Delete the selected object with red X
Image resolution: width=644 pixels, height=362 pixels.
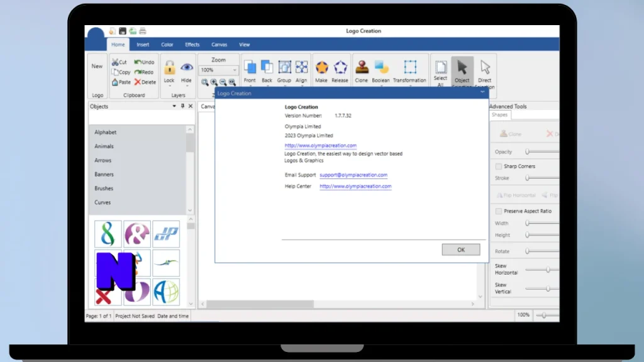(145, 82)
